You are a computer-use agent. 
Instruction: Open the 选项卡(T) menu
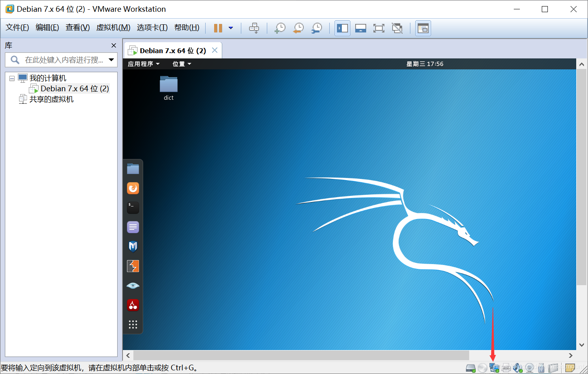[x=152, y=28]
